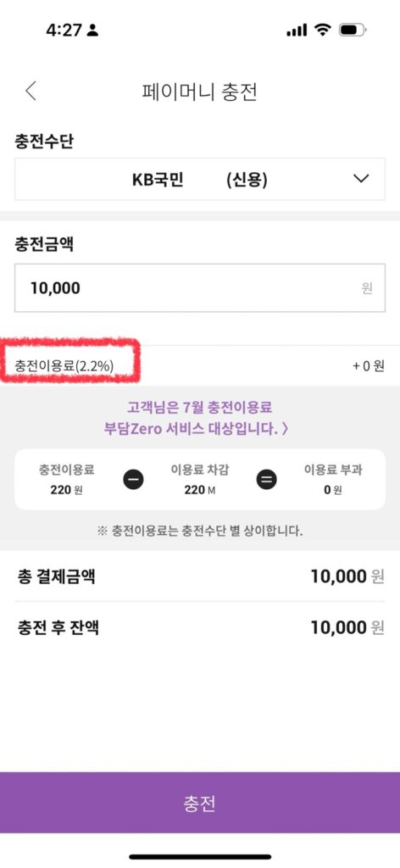Image resolution: width=400 pixels, height=868 pixels.
Task: Tap the battery status icon
Action: (353, 31)
